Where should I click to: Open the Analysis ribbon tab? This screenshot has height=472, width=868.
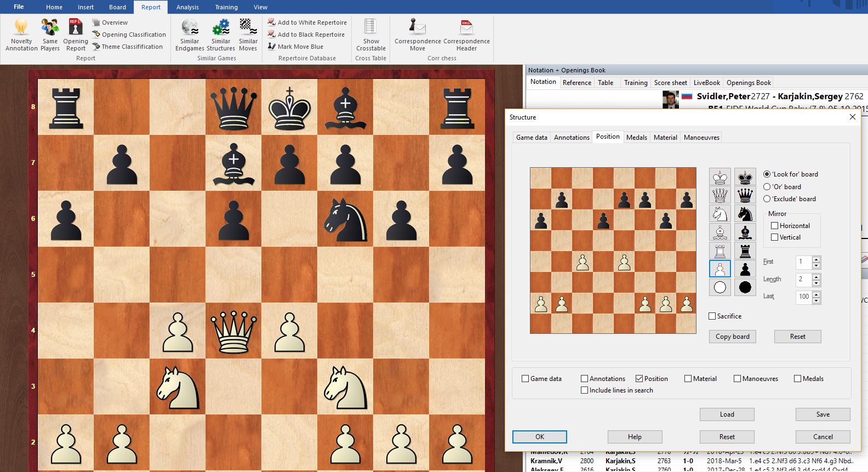point(187,7)
